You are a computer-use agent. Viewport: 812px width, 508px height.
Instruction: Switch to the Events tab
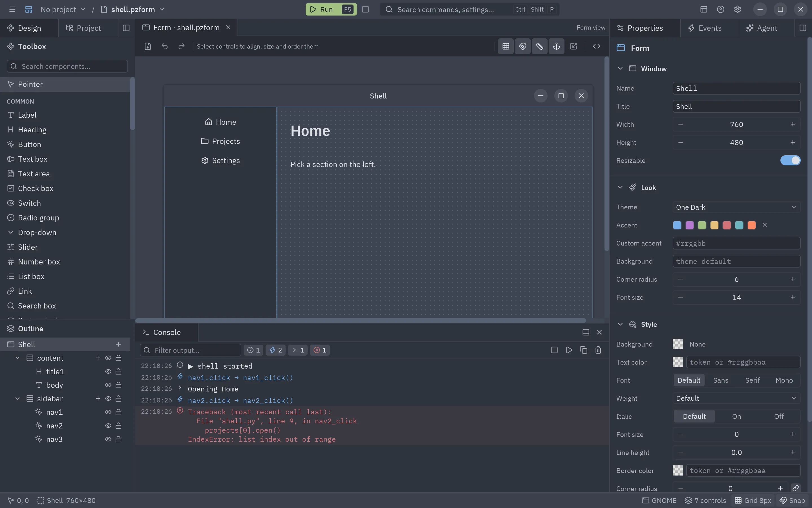click(709, 28)
